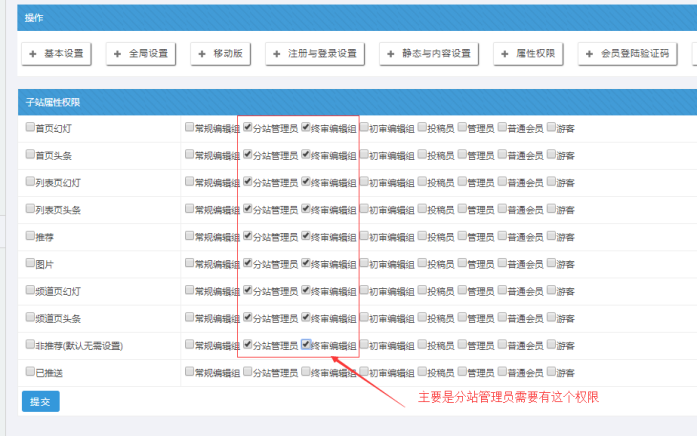
Task: Submit the form with 提交 button
Action: (40, 401)
